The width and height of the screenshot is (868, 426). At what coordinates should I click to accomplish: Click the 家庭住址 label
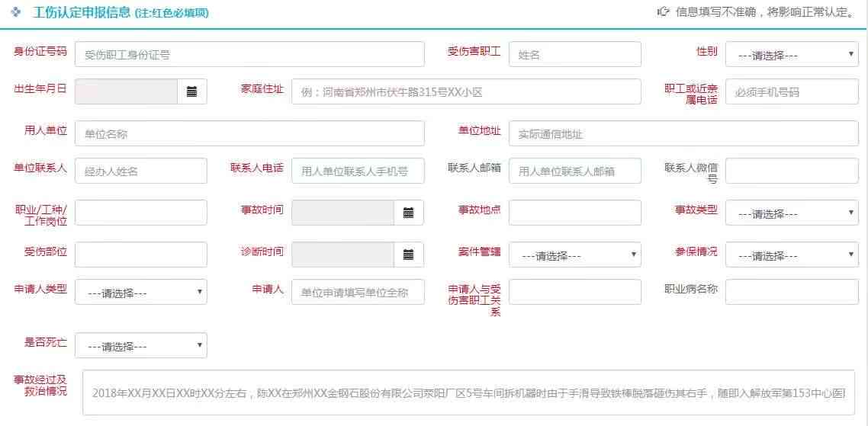(262, 88)
